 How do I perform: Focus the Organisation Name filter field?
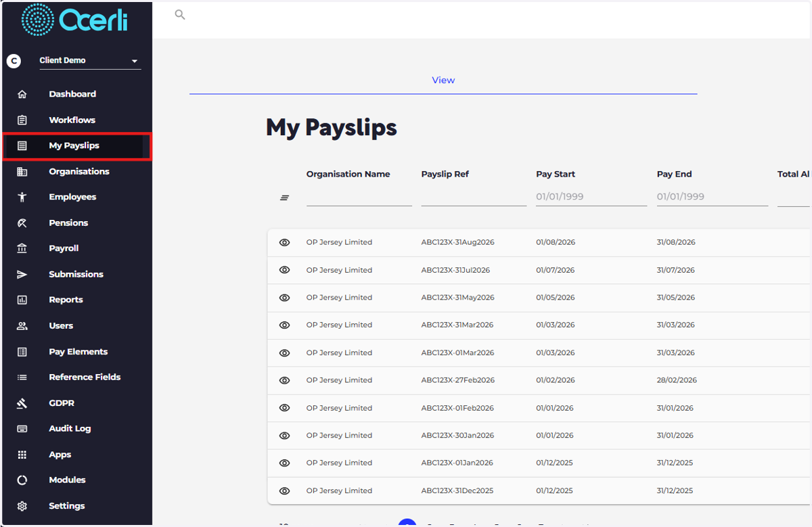[x=359, y=197]
